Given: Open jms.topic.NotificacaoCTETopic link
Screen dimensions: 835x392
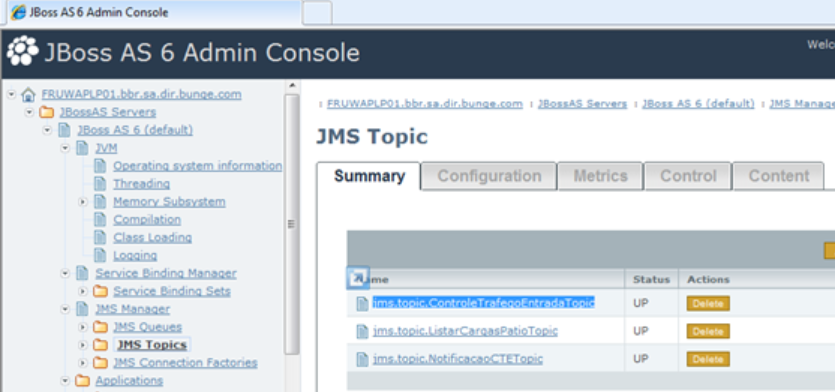Looking at the screenshot, I should click(x=457, y=358).
